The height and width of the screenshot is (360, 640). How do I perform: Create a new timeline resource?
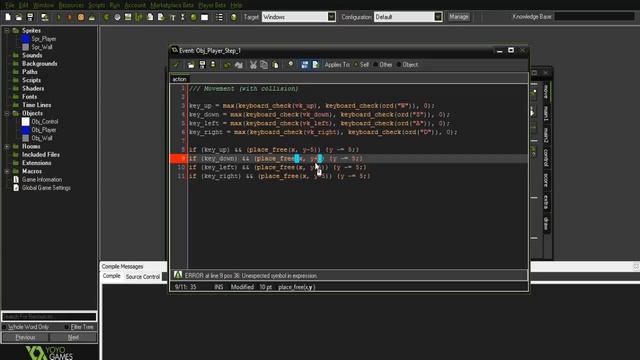[x=182, y=17]
